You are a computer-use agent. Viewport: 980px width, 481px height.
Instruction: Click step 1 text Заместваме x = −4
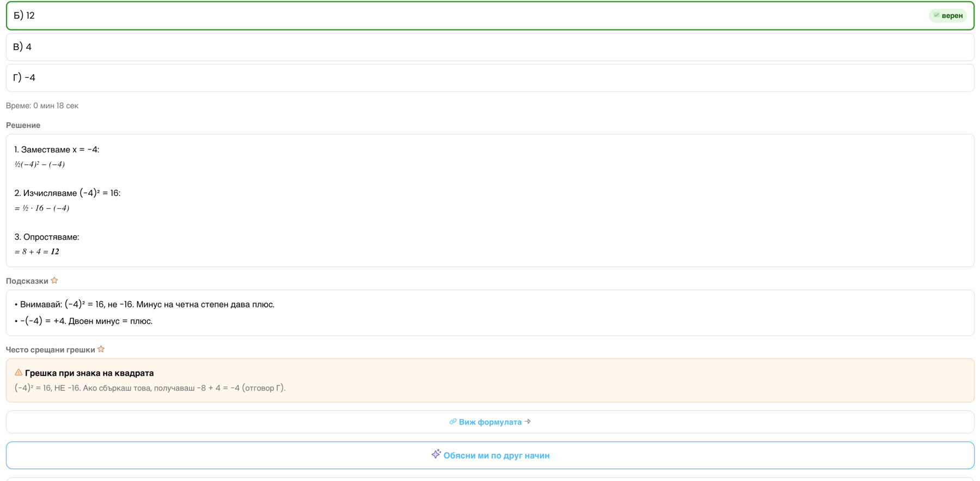tap(57, 150)
